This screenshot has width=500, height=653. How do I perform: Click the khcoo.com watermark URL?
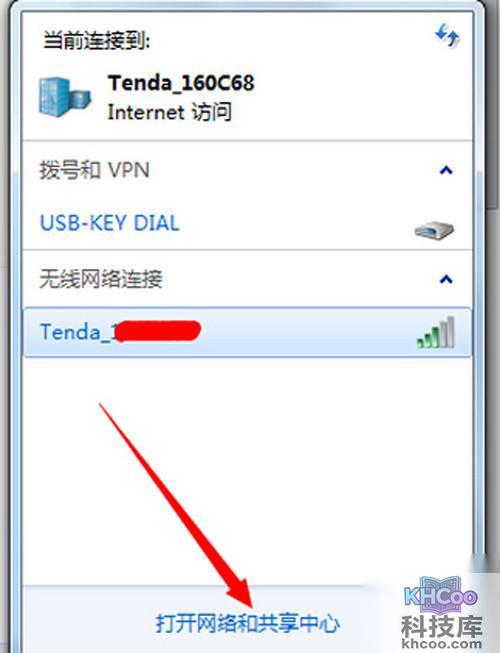pos(441,644)
